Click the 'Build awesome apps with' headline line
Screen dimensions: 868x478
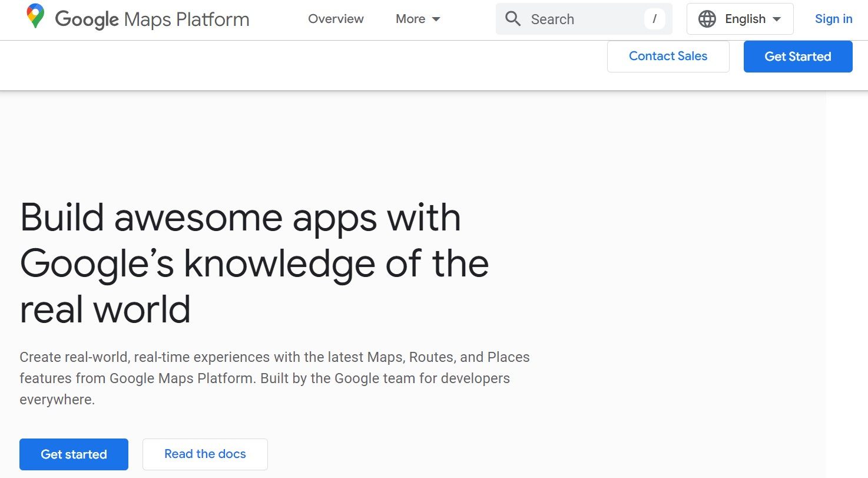point(240,217)
